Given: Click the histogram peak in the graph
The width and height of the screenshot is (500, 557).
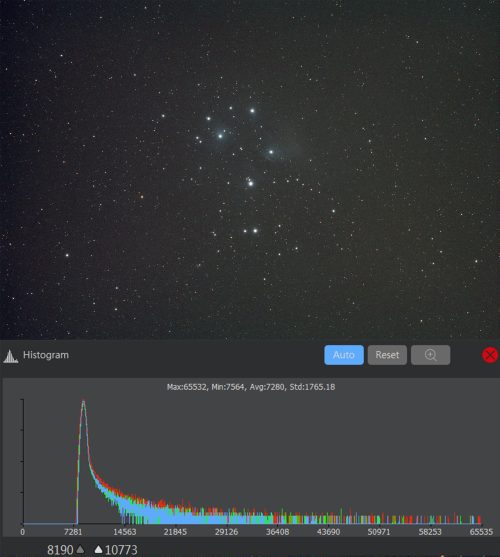Looking at the screenshot, I should tap(83, 402).
